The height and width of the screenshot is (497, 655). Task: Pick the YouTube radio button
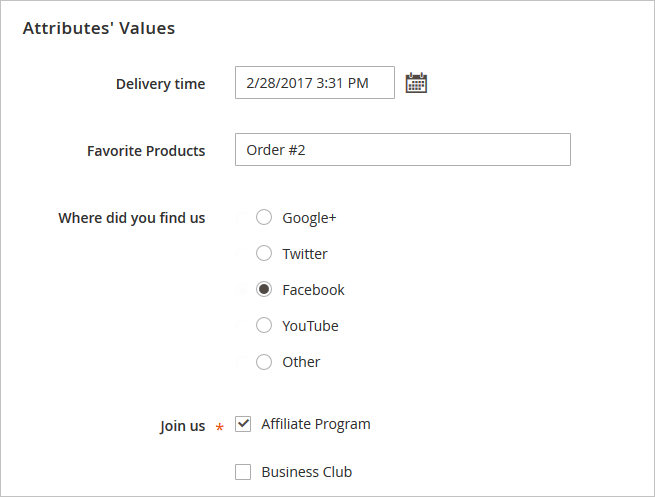pyautogui.click(x=264, y=325)
